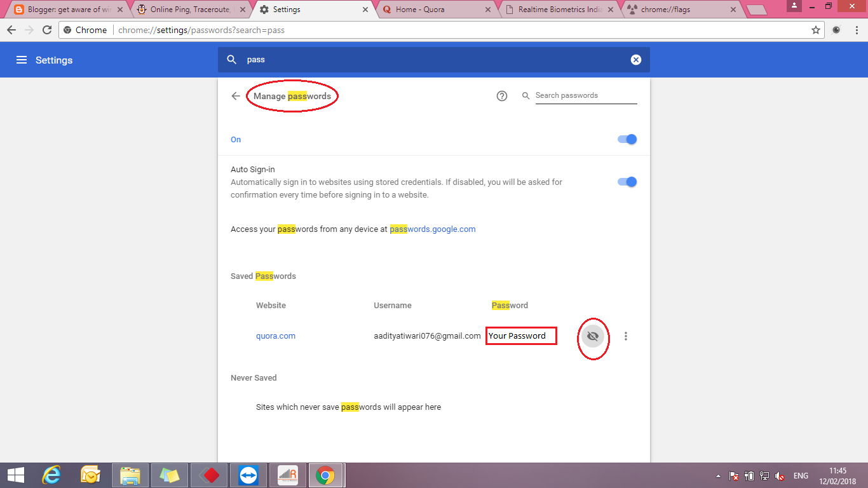
Task: Turn off the password saving On switch
Action: coord(627,140)
